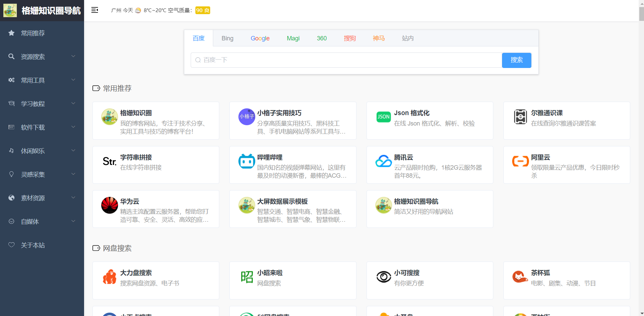This screenshot has height=316, width=644.
Task: Open the 关于本站 sidebar item
Action: 42,245
